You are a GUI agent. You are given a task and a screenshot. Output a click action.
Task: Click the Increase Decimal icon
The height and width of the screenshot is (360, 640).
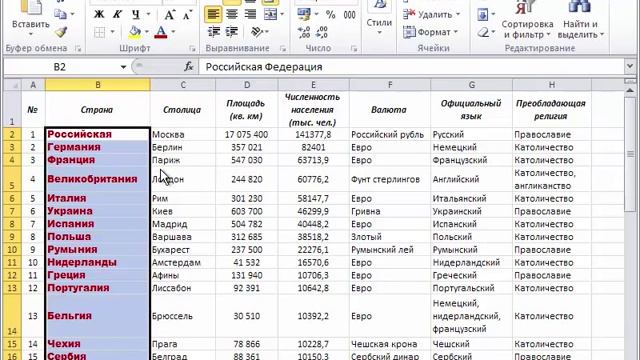tap(304, 32)
